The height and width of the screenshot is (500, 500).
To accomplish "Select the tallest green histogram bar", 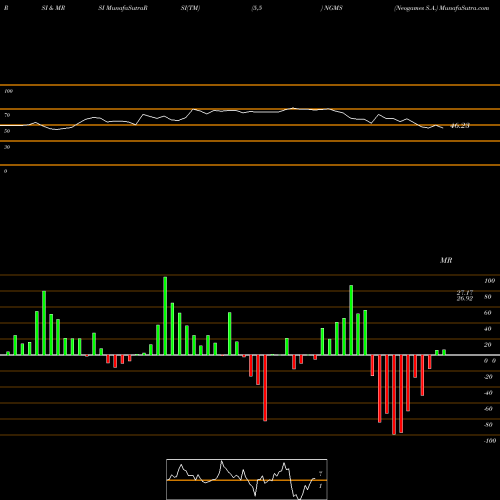I will point(165,316).
